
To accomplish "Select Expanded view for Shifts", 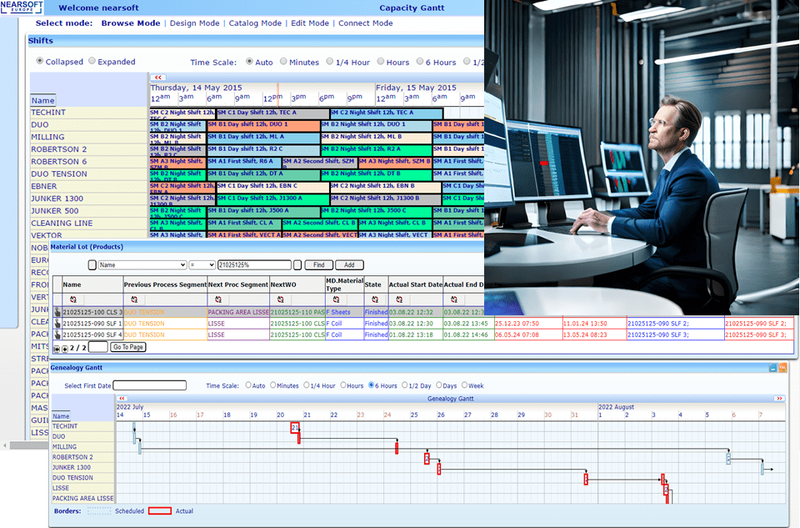I will [x=92, y=61].
